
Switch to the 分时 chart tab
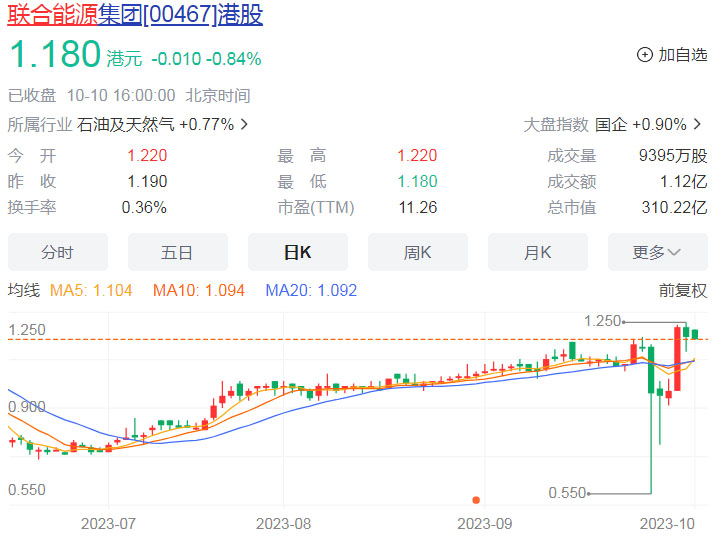click(58, 252)
